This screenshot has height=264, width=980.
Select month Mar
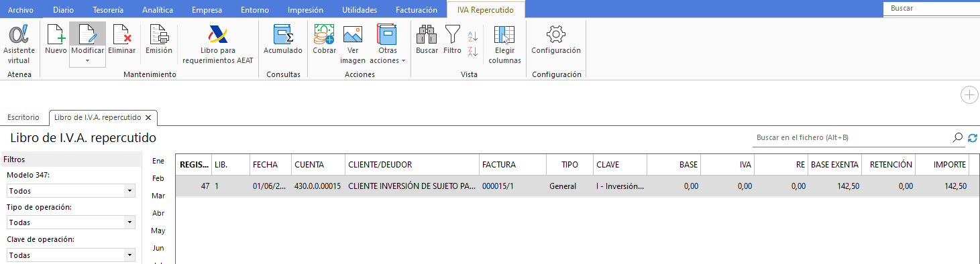[158, 196]
